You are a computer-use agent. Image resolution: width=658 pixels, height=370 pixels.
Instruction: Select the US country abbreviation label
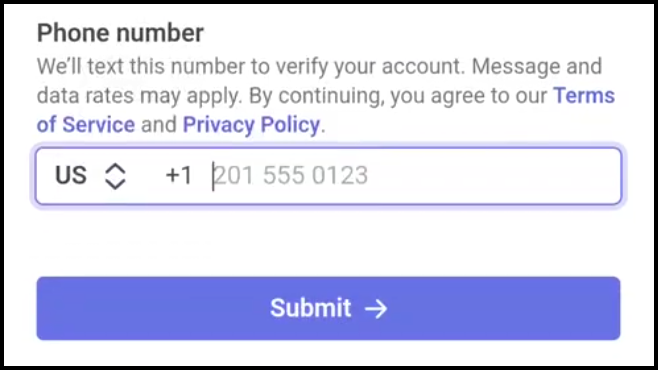(71, 175)
